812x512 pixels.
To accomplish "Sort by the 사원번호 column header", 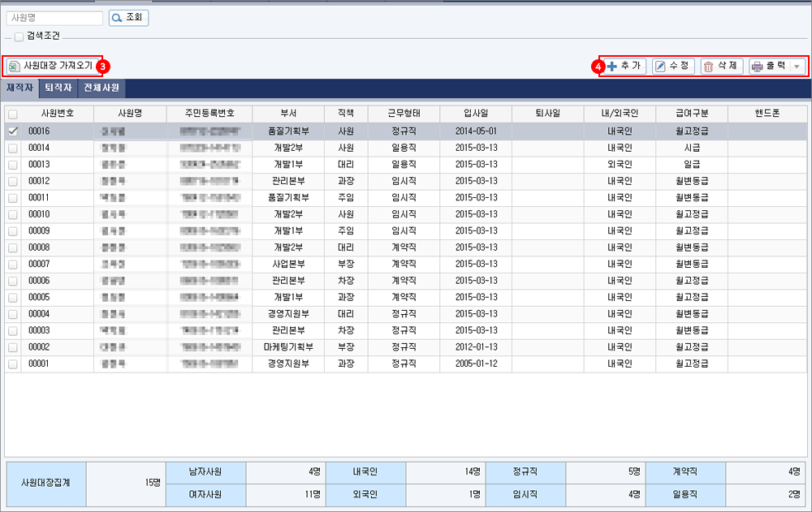I will (58, 114).
